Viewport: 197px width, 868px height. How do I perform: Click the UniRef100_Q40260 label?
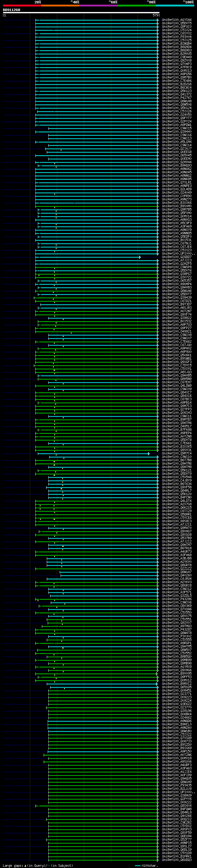click(176, 575)
